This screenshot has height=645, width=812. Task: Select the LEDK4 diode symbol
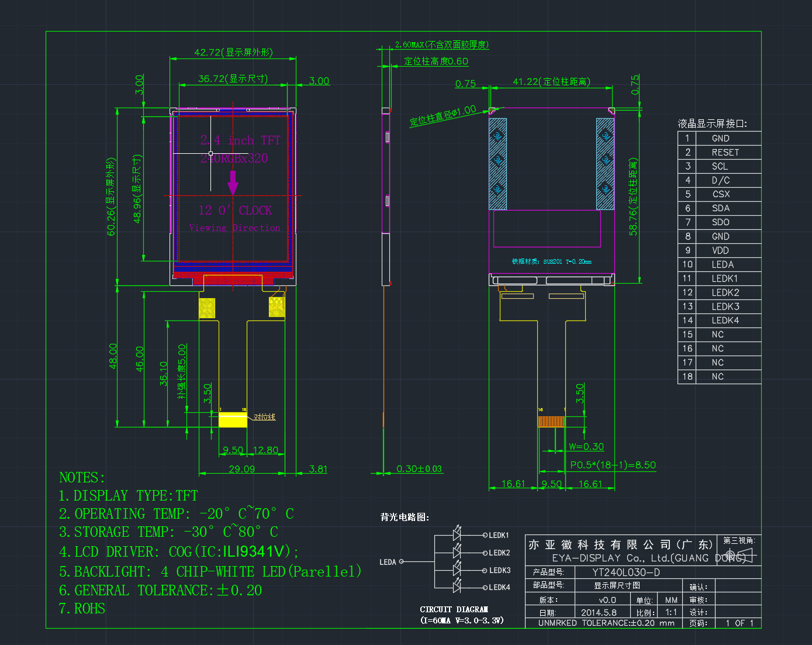[x=457, y=586]
